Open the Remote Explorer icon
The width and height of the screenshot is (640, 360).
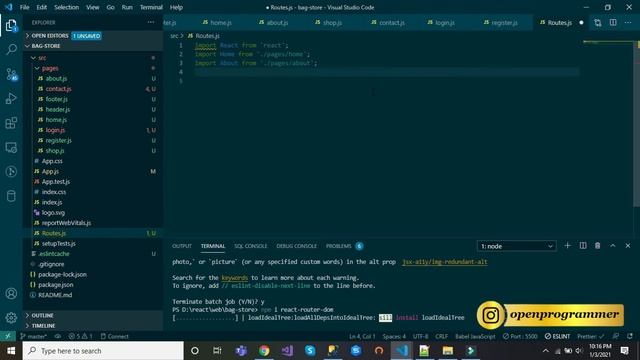click(x=11, y=147)
